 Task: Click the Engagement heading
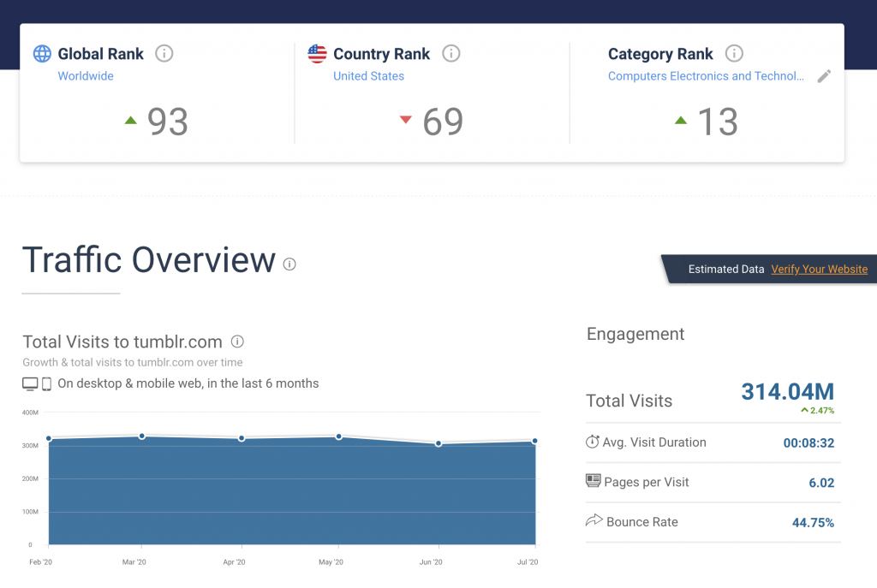(x=635, y=334)
